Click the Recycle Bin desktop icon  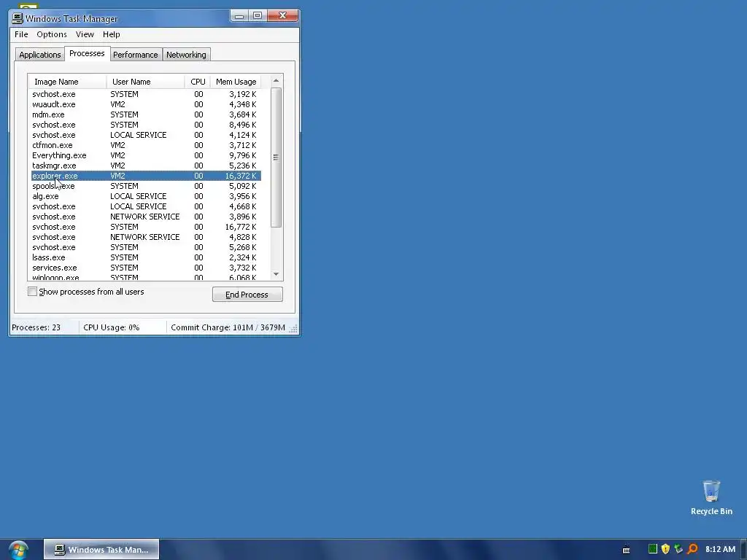[x=711, y=497]
